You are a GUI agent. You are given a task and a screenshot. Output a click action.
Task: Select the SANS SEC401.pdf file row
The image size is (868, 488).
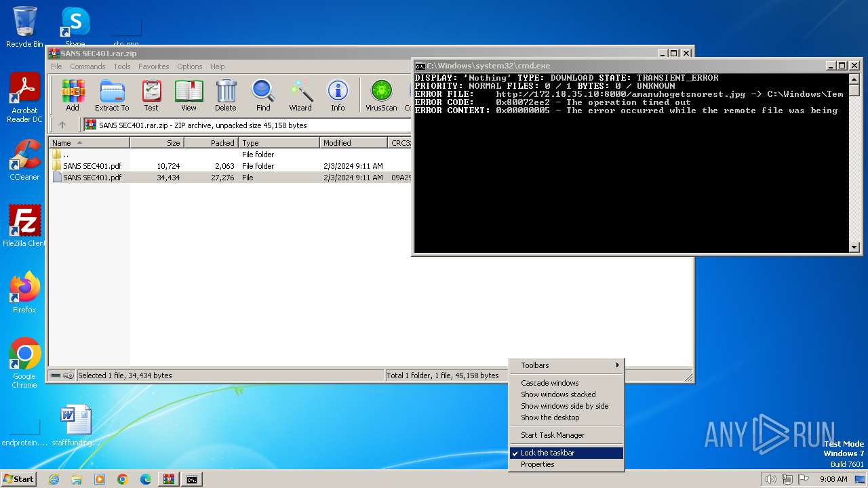point(230,178)
